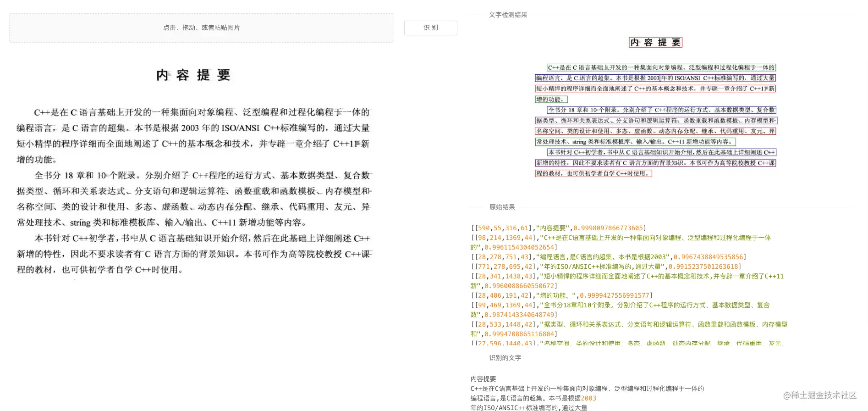Select the last red detected line box
The height and width of the screenshot is (411, 868).
coord(593,173)
